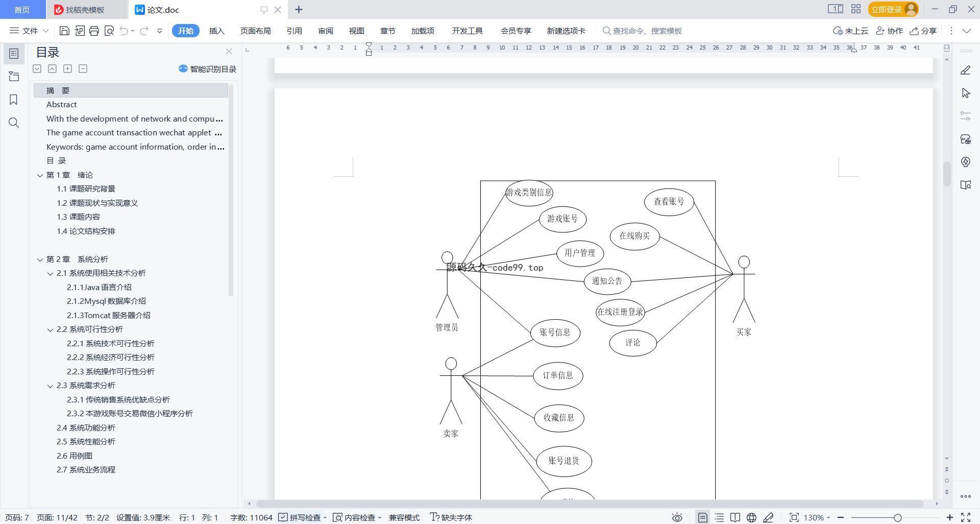Image resolution: width=980 pixels, height=524 pixels.
Task: Open quick access toolbar customize dropdown
Action: (x=159, y=31)
